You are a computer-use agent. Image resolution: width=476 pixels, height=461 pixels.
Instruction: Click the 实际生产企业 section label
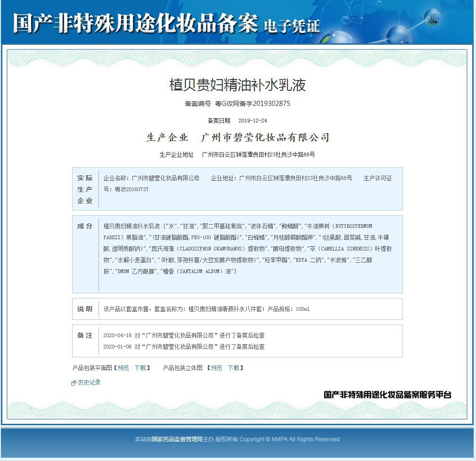(85, 189)
